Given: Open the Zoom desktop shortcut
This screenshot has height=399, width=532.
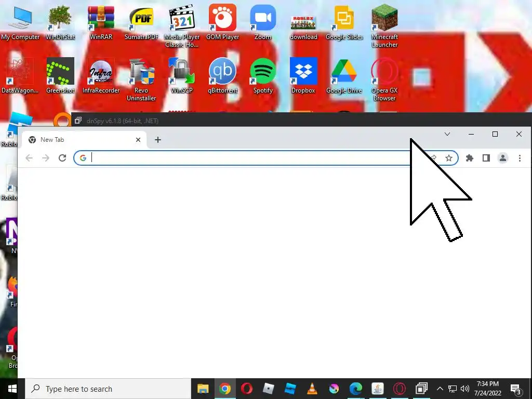Looking at the screenshot, I should point(263,22).
